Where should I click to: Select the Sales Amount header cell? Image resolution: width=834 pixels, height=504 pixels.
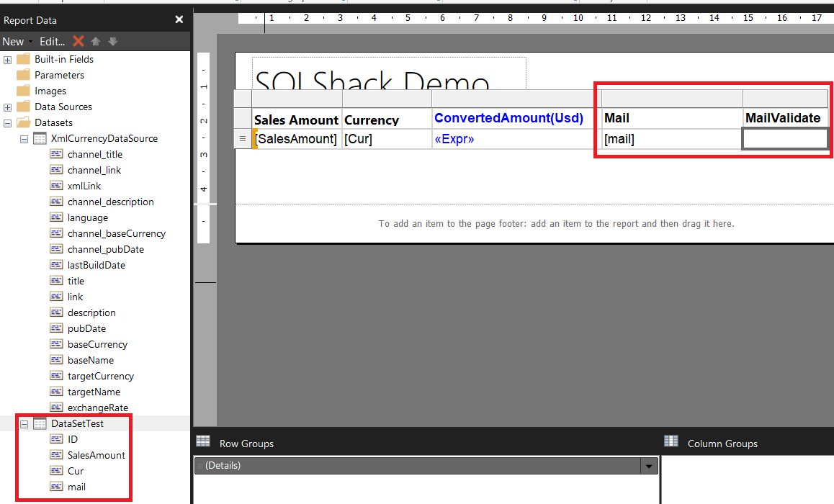(x=297, y=118)
